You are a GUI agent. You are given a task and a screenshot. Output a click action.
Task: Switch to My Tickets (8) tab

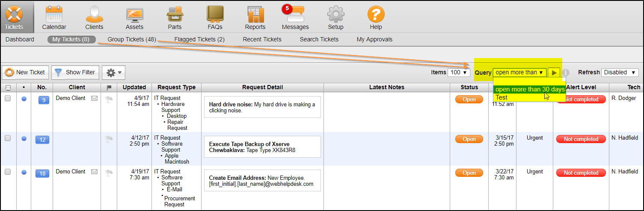click(x=71, y=39)
